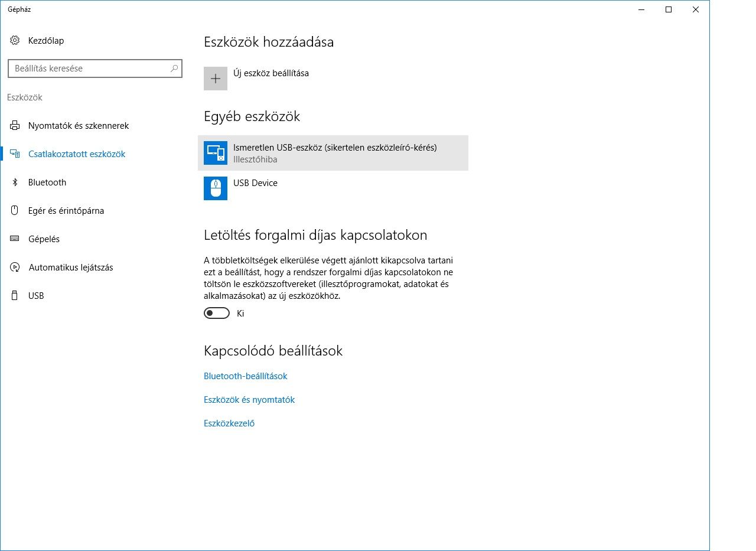Viewport: 756px width, 551px height.
Task: Open the USB settings page
Action: pos(36,296)
